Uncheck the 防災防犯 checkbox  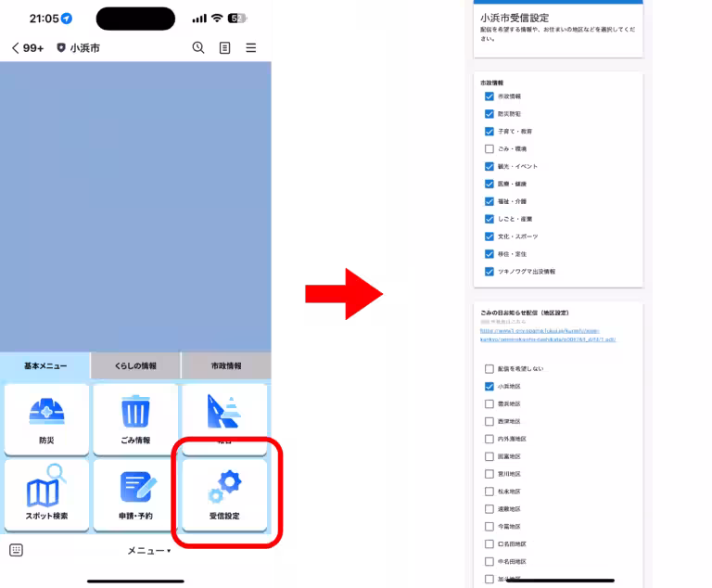[x=489, y=114]
